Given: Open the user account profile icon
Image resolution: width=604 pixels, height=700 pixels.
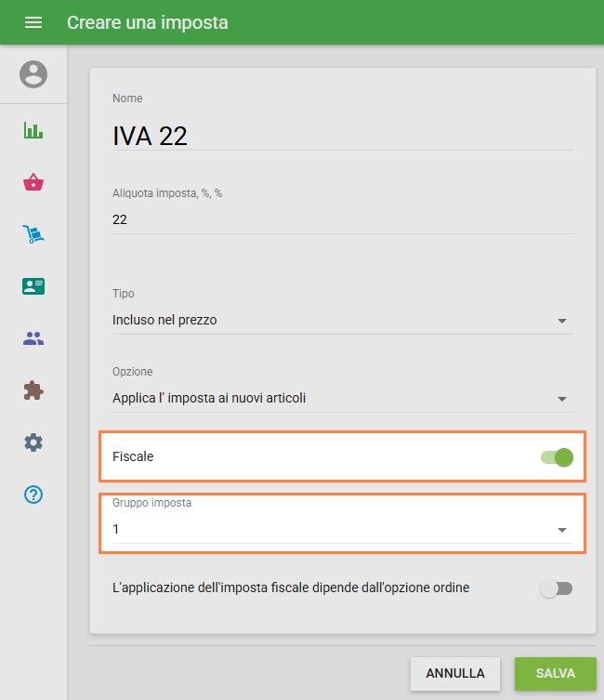Looking at the screenshot, I should [33, 74].
